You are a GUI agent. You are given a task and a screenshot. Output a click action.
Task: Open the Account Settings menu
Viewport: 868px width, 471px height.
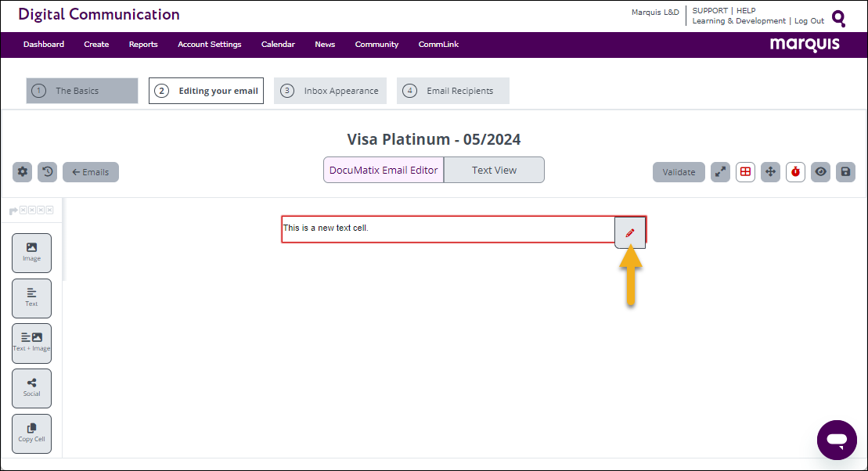point(209,45)
